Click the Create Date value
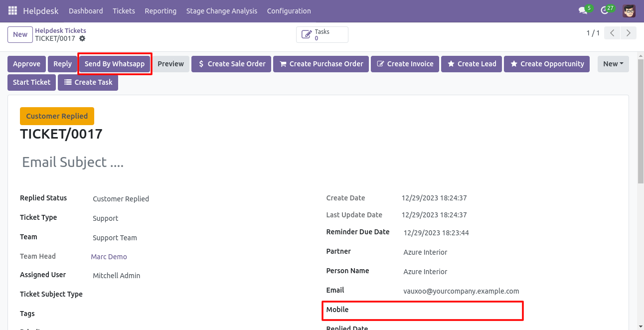Screen dimensions: 644x330 tap(434, 198)
